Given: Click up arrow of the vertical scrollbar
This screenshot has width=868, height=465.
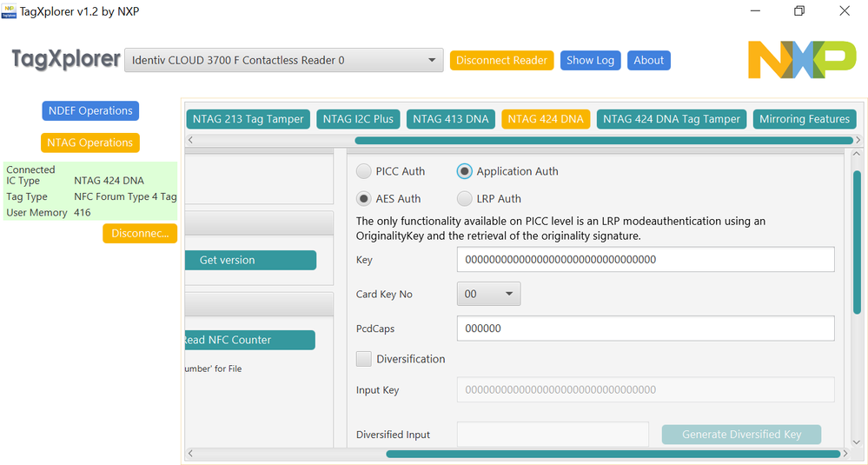Looking at the screenshot, I should [x=857, y=154].
